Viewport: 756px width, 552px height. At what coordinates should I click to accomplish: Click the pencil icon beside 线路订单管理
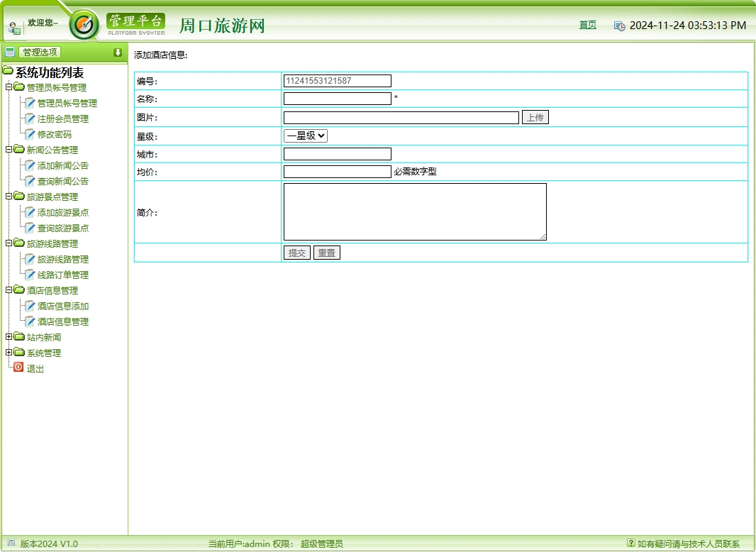(29, 275)
